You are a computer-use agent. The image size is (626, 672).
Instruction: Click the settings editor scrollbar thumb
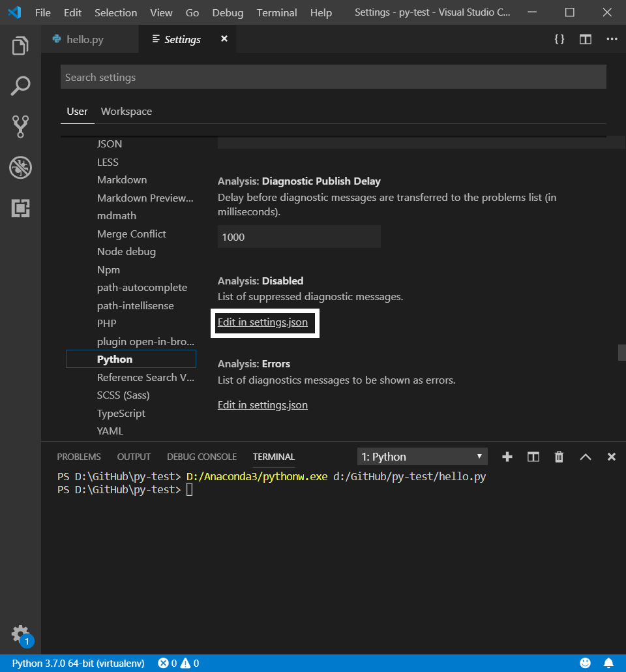tap(621, 353)
